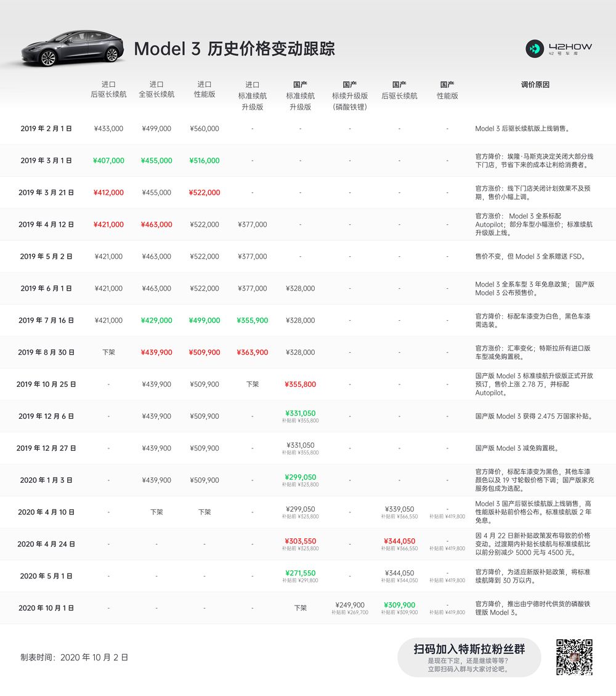Select the green price '¥516,000'
The height and width of the screenshot is (696, 616).
click(204, 161)
